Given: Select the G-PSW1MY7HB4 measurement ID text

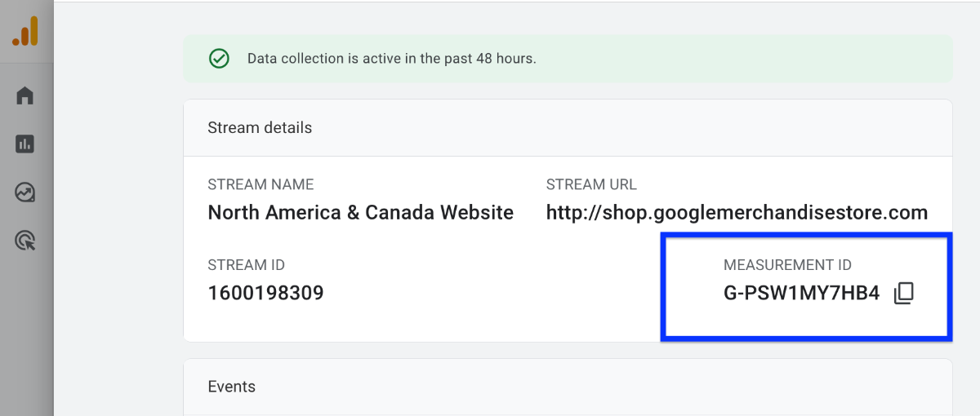Looking at the screenshot, I should [801, 294].
